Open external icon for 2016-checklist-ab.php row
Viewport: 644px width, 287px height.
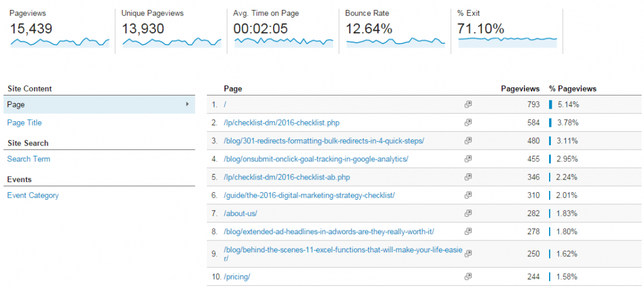pyautogui.click(x=468, y=177)
